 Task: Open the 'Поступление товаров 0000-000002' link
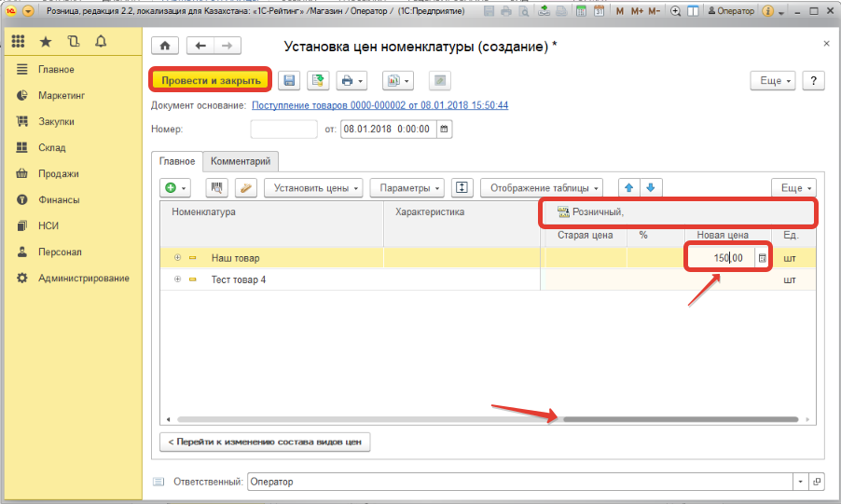pyautogui.click(x=380, y=105)
